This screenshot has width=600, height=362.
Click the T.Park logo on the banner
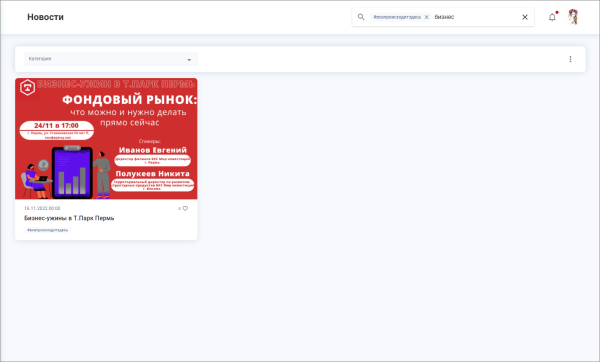pyautogui.click(x=28, y=88)
